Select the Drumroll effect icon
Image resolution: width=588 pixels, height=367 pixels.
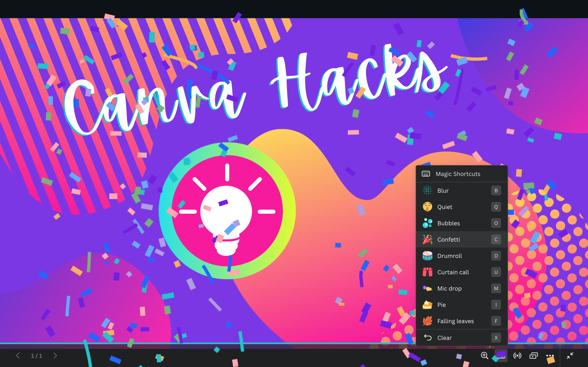(426, 255)
